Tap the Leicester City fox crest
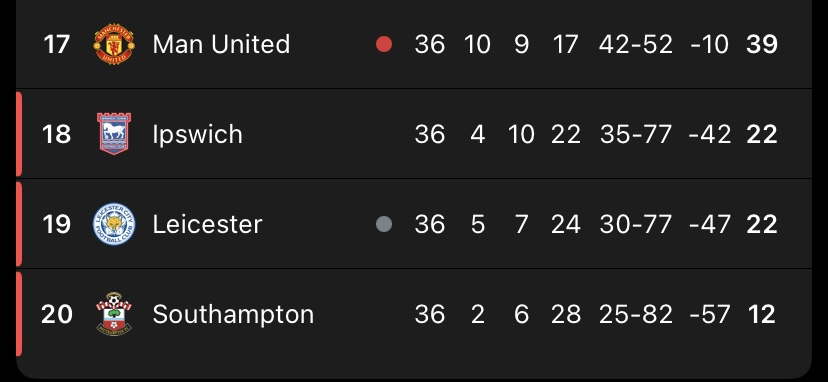 (114, 224)
